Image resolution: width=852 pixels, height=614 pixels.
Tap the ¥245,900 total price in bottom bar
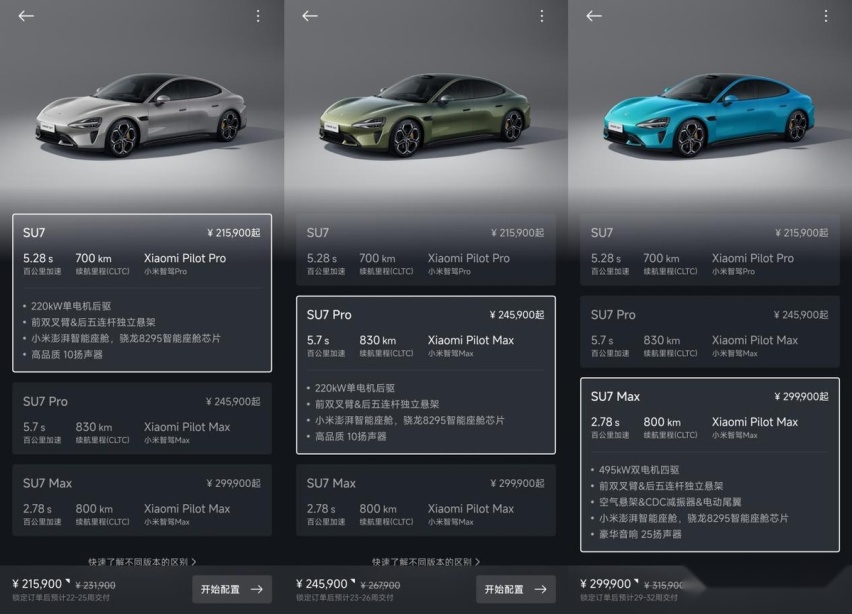[x=322, y=584]
